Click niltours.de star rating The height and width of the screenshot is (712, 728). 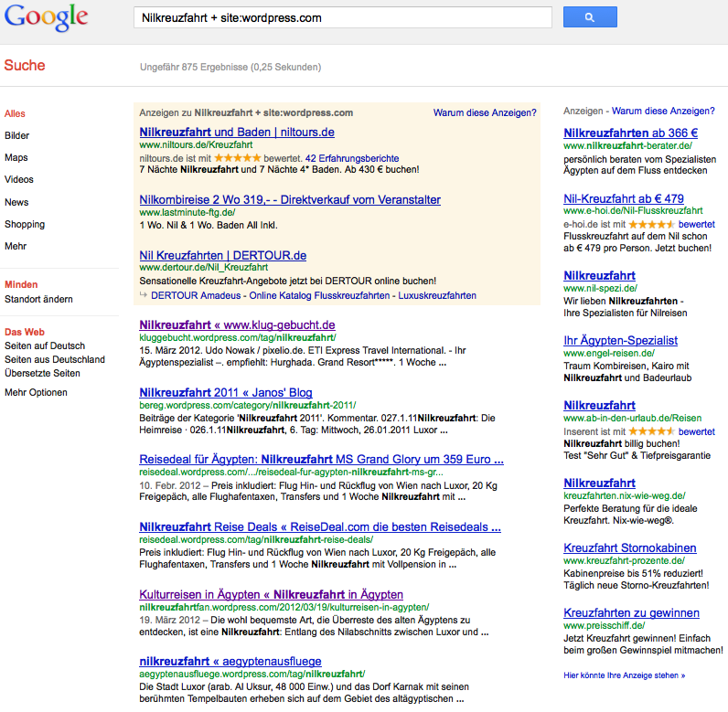point(237,158)
